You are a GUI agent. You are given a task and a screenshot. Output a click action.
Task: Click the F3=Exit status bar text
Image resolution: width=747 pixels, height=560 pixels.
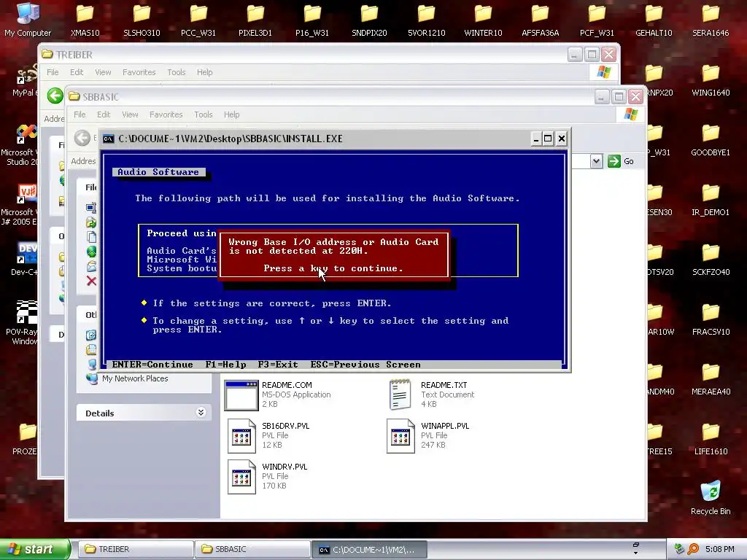pos(278,365)
